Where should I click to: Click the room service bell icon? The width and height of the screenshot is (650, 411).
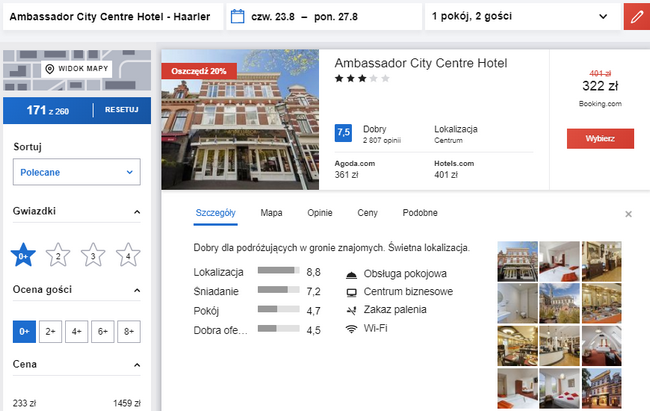[x=352, y=274]
